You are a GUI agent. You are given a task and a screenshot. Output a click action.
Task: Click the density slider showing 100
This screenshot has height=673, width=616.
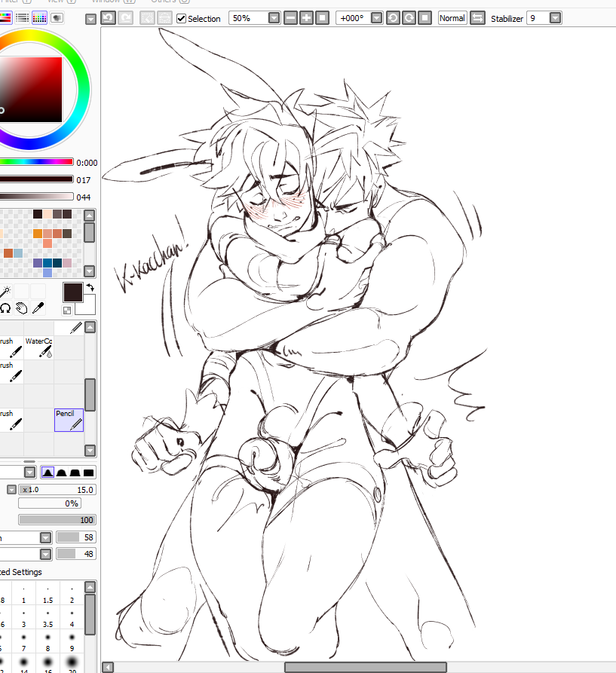(x=57, y=520)
